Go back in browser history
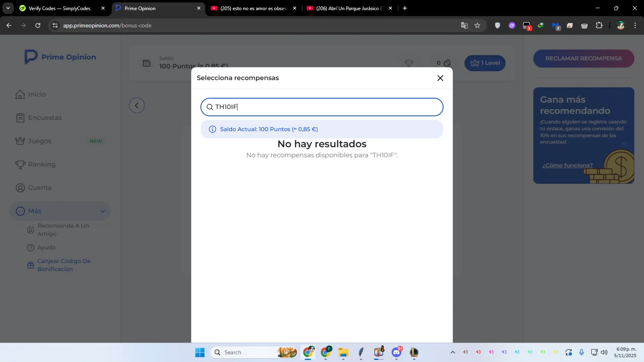 click(9, 25)
